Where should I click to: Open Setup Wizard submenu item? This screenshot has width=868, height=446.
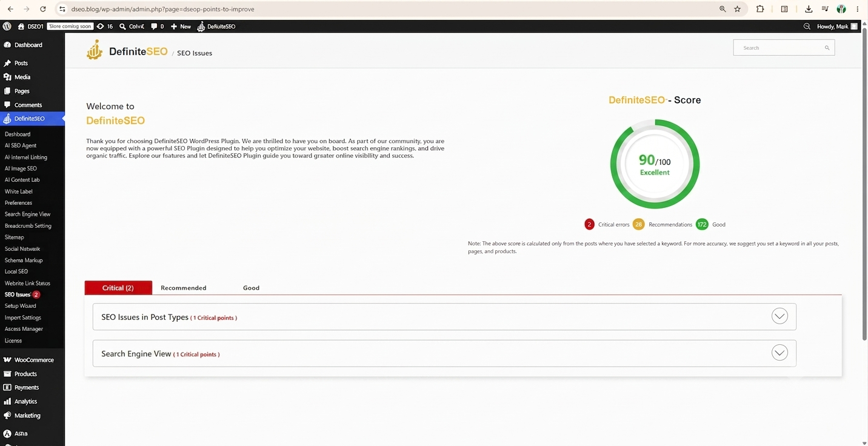[x=21, y=306]
